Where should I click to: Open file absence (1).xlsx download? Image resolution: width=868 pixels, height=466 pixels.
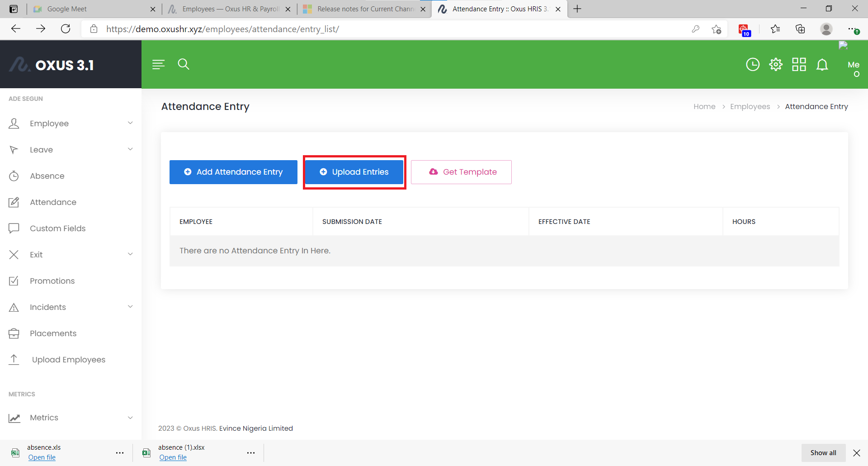click(x=173, y=457)
